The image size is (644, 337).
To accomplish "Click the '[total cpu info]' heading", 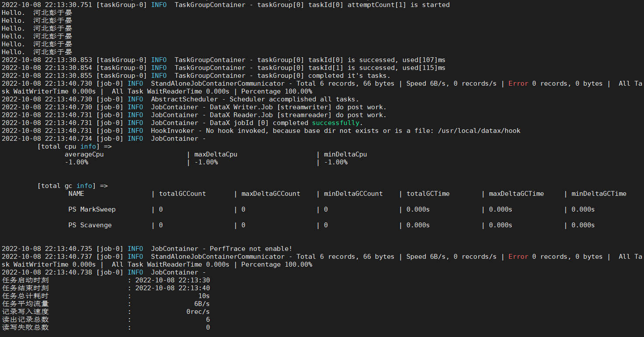I will point(74,146).
